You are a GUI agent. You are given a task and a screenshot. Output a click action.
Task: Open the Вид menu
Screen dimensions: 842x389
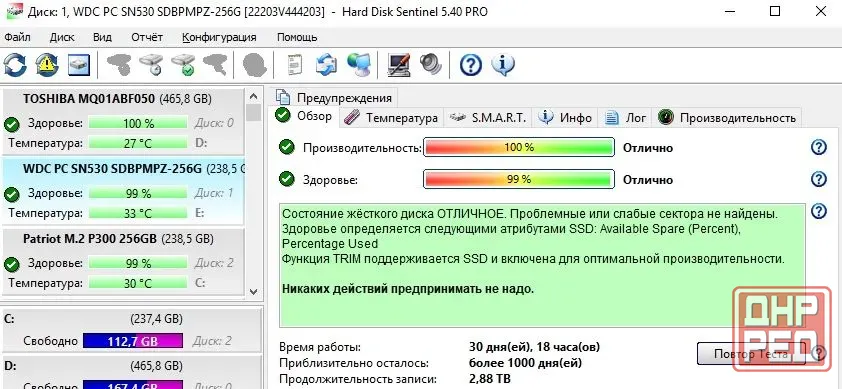[x=102, y=37]
